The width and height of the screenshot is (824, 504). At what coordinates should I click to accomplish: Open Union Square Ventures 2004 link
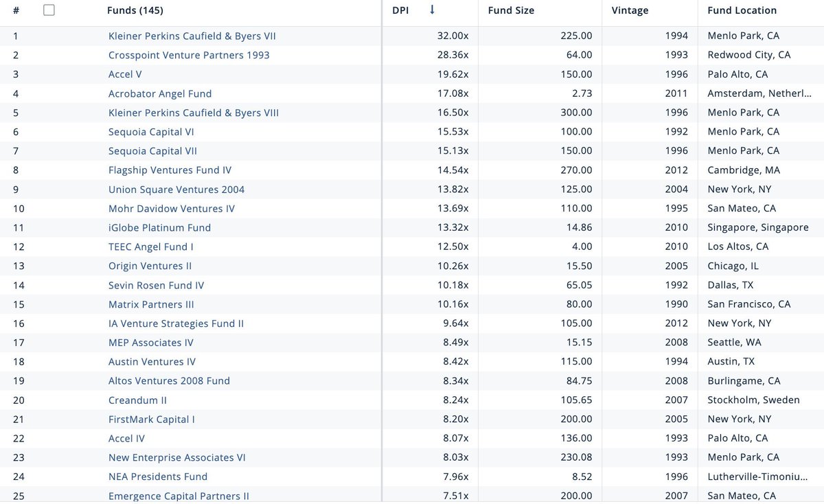coord(176,190)
